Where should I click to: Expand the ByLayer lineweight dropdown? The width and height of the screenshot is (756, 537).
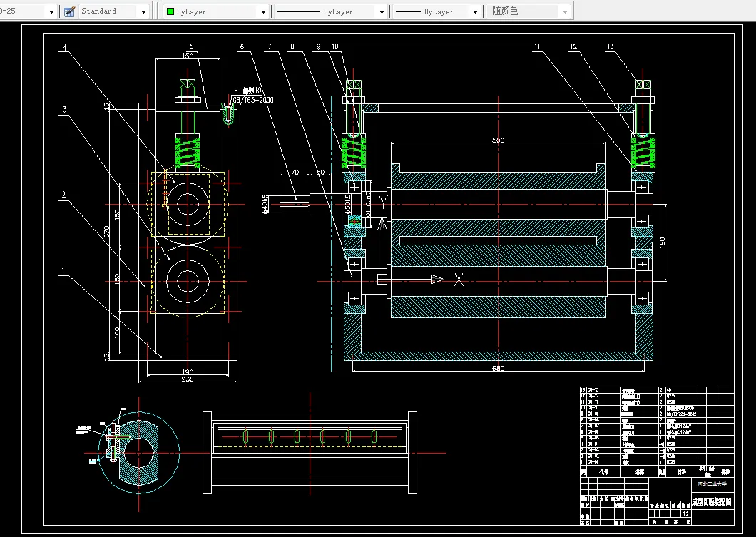[x=474, y=11]
